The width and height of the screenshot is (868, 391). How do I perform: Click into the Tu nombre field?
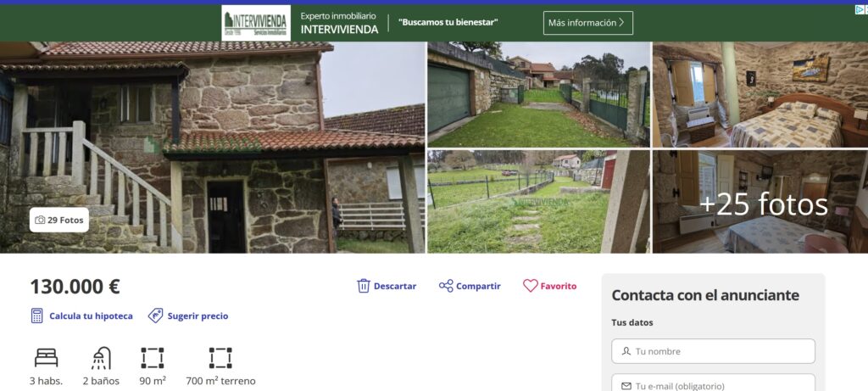pyautogui.click(x=713, y=351)
